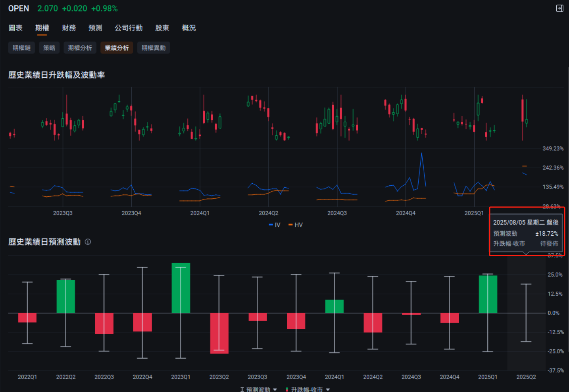Go to the 公司行動 tab

(129, 28)
